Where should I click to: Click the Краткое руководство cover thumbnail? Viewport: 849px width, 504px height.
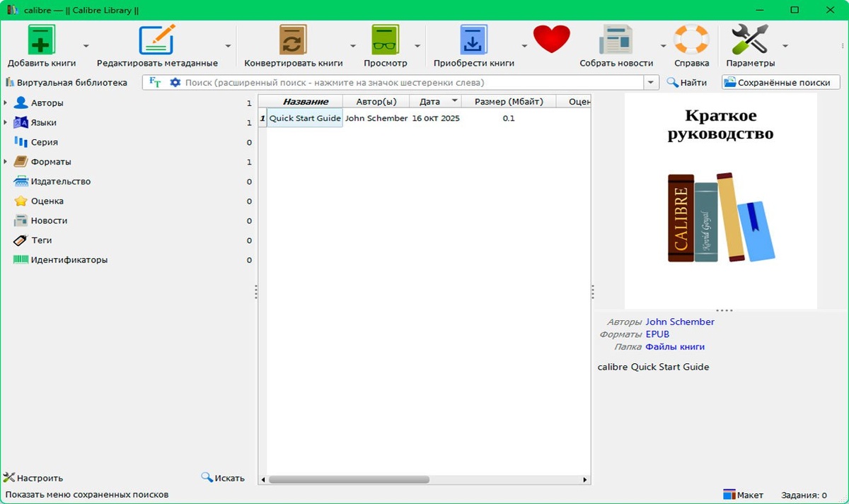point(720,201)
